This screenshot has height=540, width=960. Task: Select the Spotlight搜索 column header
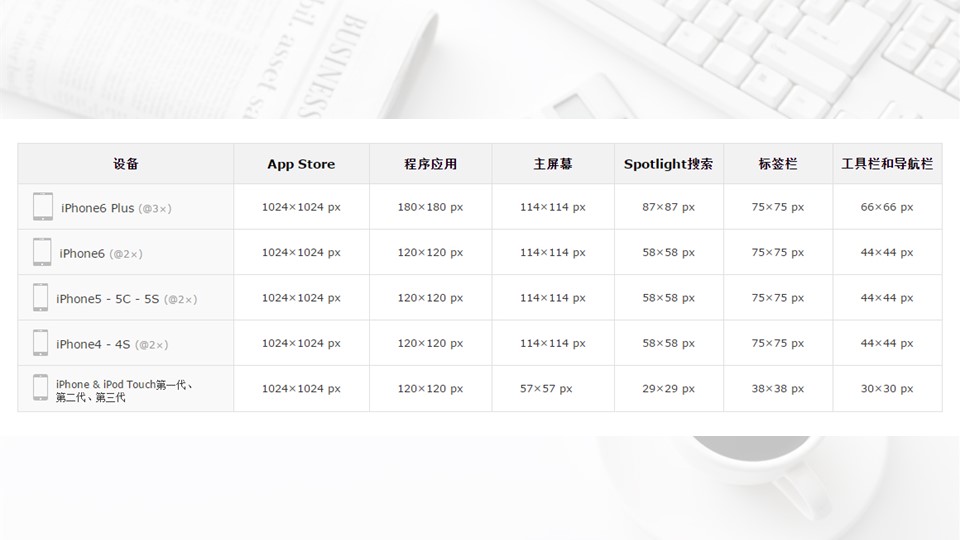point(669,164)
